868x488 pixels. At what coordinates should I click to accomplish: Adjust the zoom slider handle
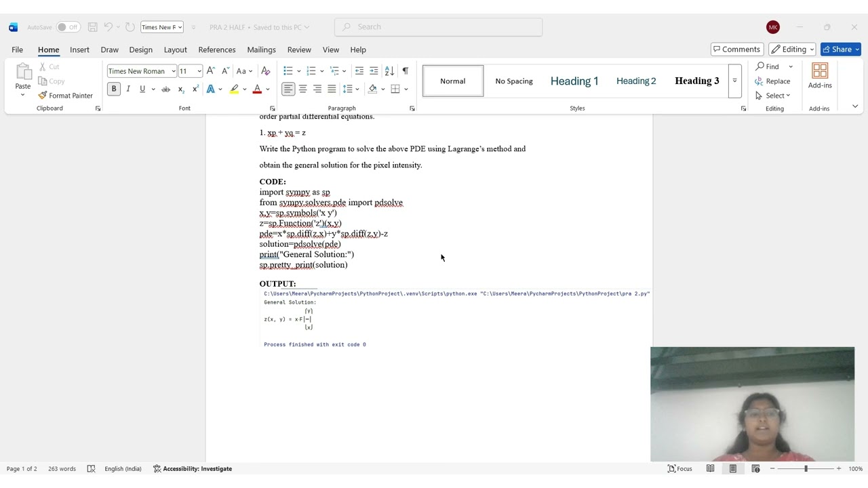point(806,468)
